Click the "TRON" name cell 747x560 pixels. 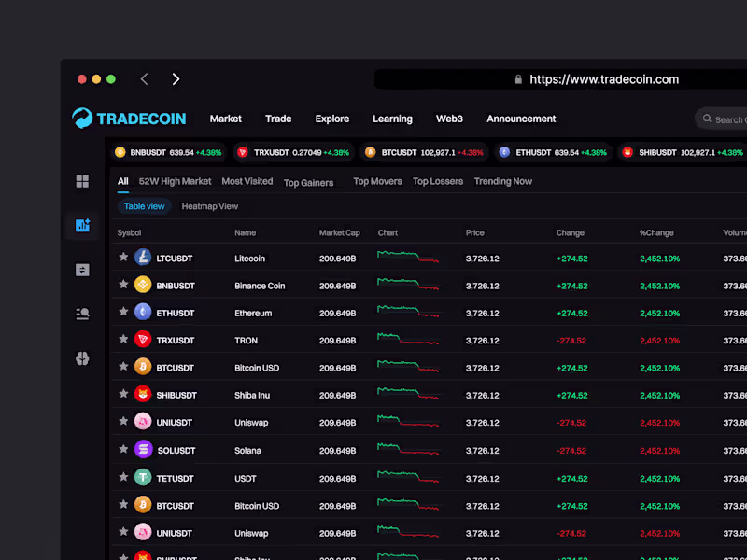point(246,341)
